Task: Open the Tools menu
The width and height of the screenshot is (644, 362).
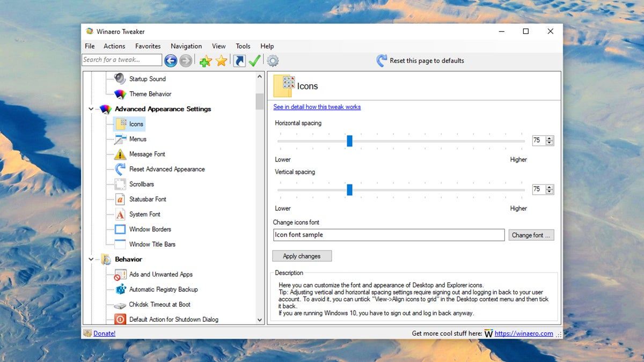Action: coord(243,46)
